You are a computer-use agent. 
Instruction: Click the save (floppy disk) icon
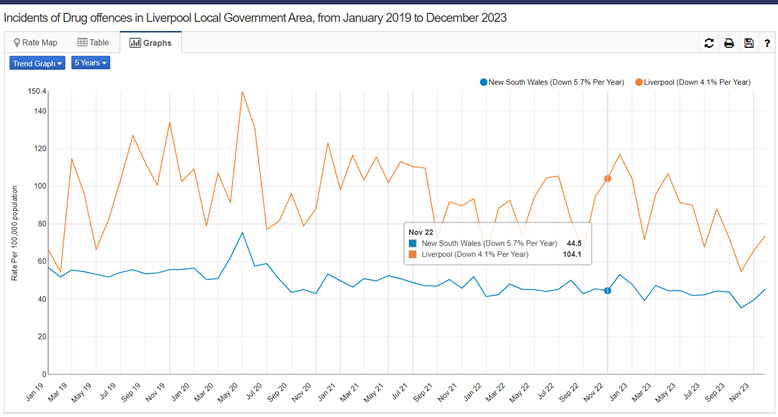point(749,43)
